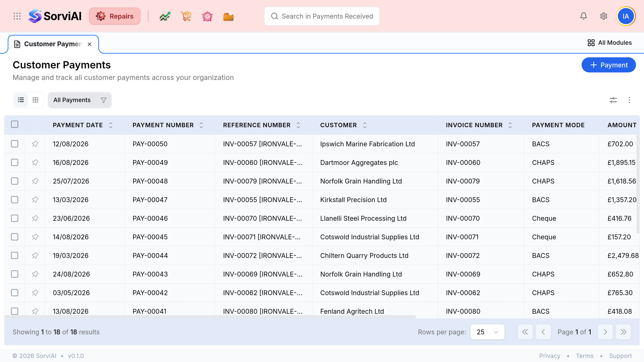This screenshot has height=362, width=644.
Task: Click the Amount column header
Action: pos(622,125)
